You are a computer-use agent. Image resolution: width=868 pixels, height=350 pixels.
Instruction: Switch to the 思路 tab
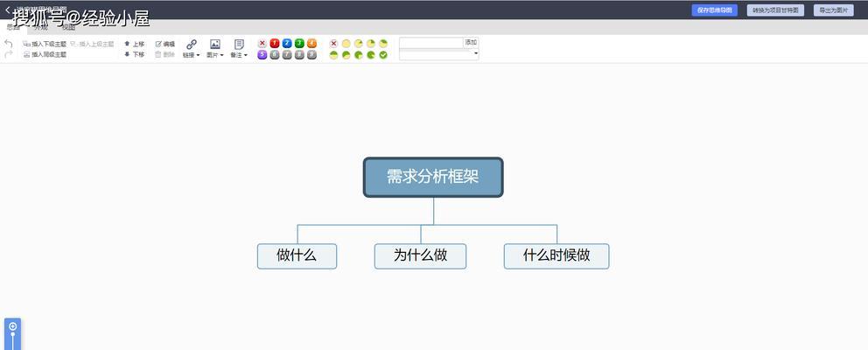(x=13, y=27)
